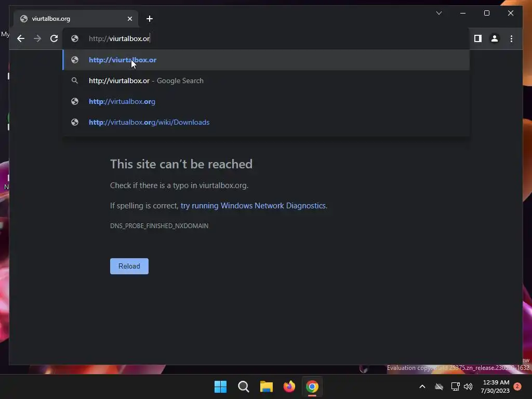
Task: Click the globe icon beside virtualbox.org suggestion
Action: click(75, 101)
